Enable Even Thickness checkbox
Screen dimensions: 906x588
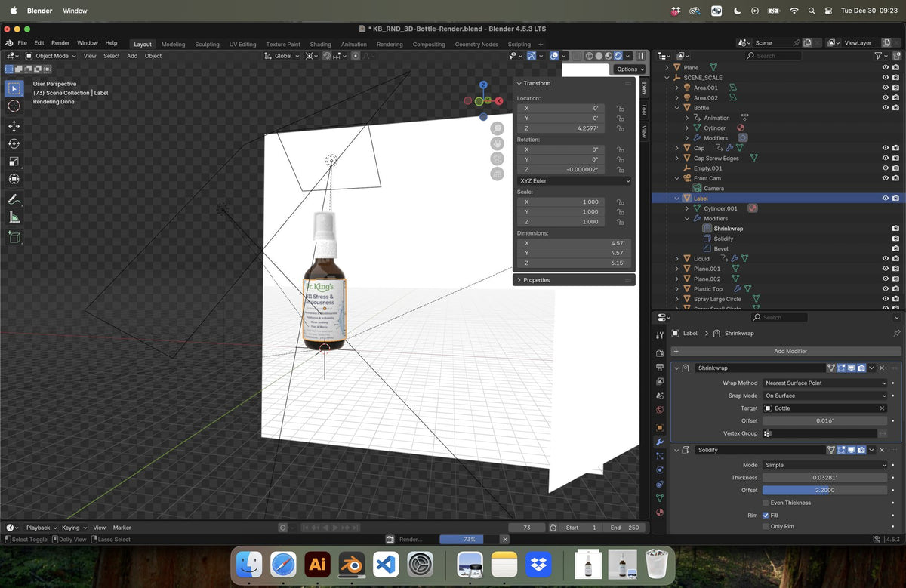tap(766, 503)
